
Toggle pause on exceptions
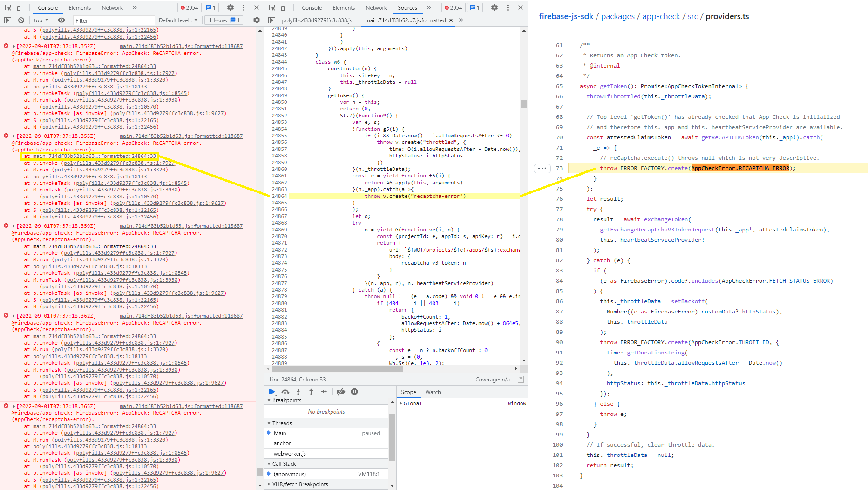pyautogui.click(x=354, y=392)
